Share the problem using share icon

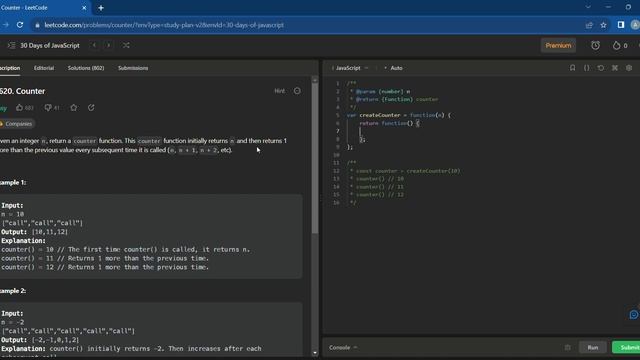[x=91, y=108]
